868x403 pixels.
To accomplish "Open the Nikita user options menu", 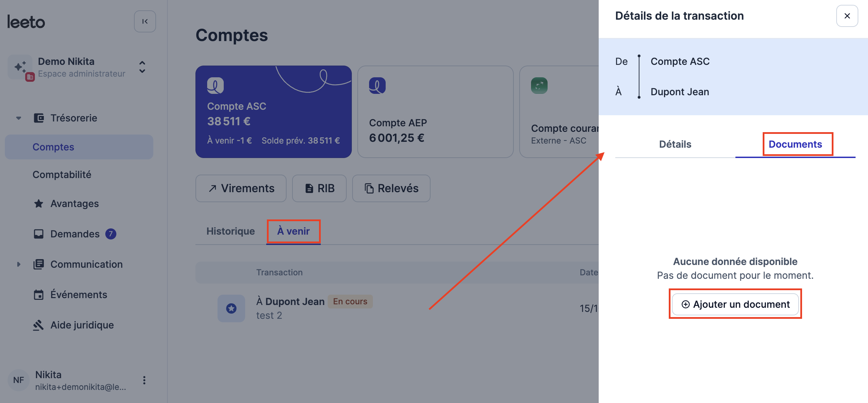I will click(144, 380).
